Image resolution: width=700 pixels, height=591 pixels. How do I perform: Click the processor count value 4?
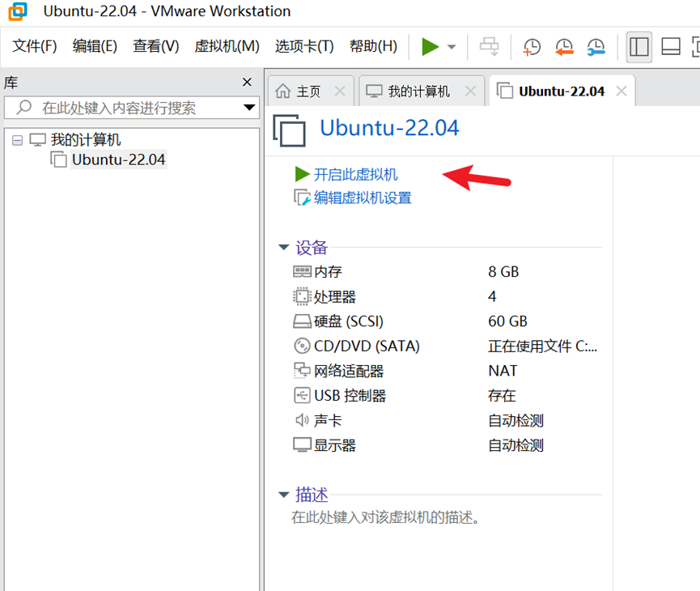pos(492,296)
